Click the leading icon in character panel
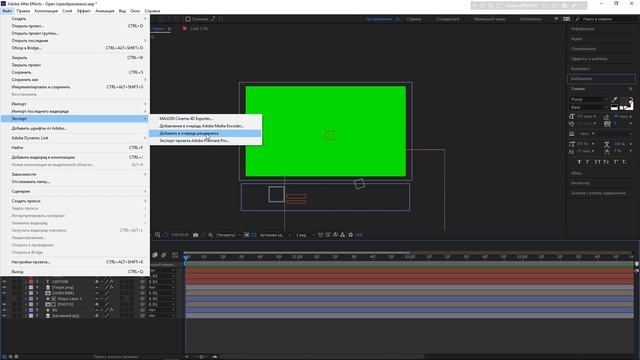 click(607, 116)
